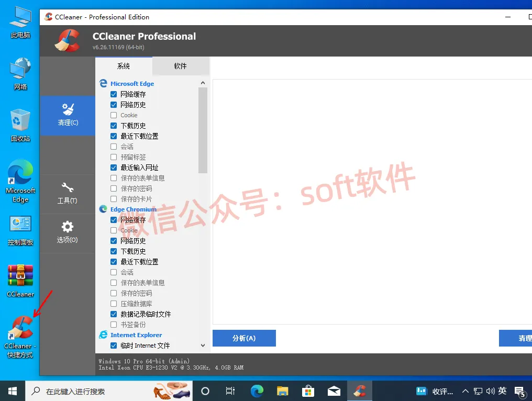532x401 pixels.
Task: Click the v6.26.11169 (64-bit) version text
Action: click(x=118, y=47)
